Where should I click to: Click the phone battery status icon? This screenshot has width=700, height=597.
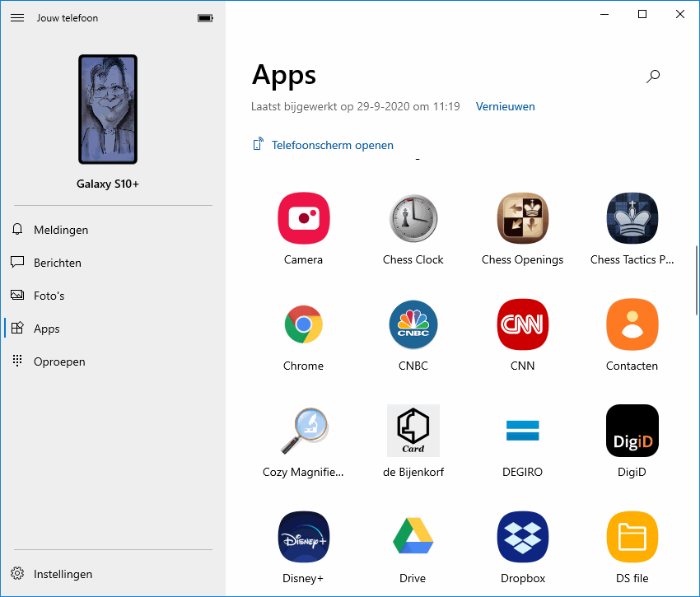point(205,18)
